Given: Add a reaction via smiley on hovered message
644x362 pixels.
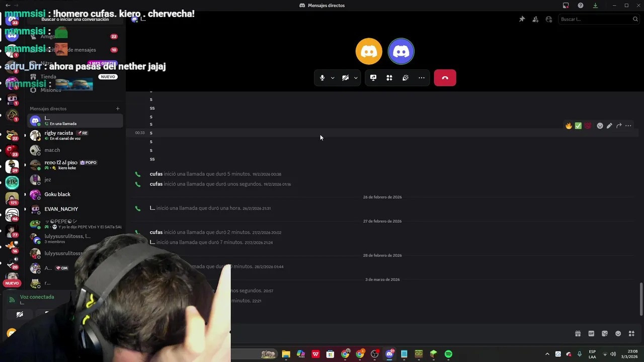Looking at the screenshot, I should tap(600, 126).
